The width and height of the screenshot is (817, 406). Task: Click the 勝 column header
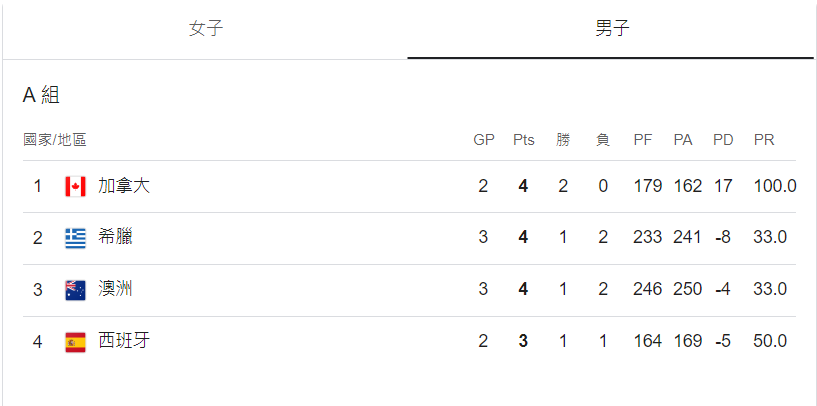pyautogui.click(x=563, y=140)
